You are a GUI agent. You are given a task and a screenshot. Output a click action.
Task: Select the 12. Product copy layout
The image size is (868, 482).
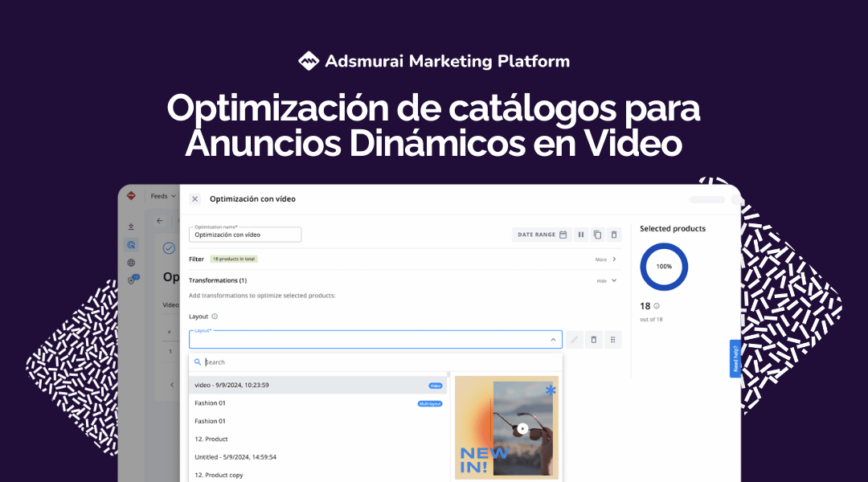317,475
